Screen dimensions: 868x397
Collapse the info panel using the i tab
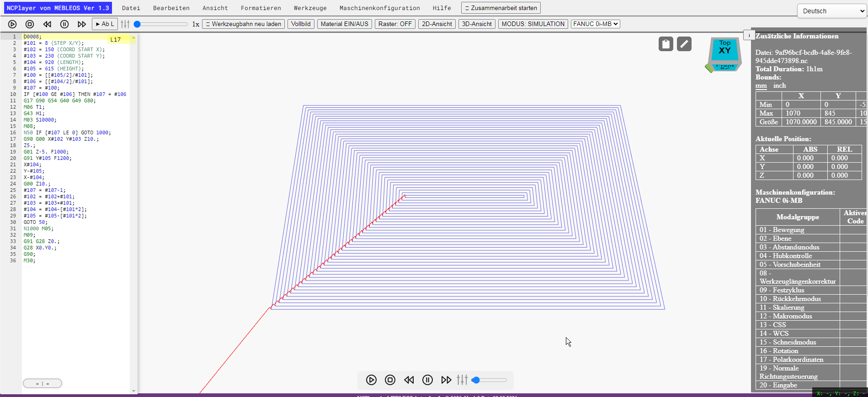(x=749, y=35)
